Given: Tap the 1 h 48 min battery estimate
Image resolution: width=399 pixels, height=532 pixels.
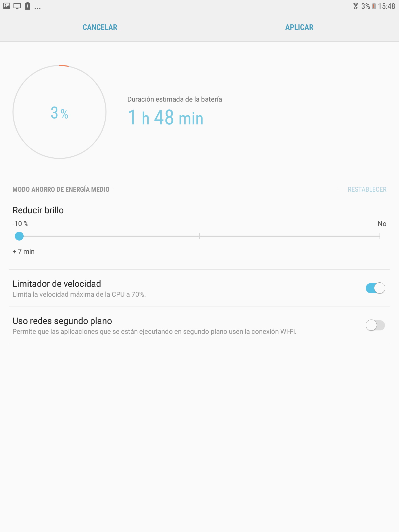Looking at the screenshot, I should [x=165, y=117].
